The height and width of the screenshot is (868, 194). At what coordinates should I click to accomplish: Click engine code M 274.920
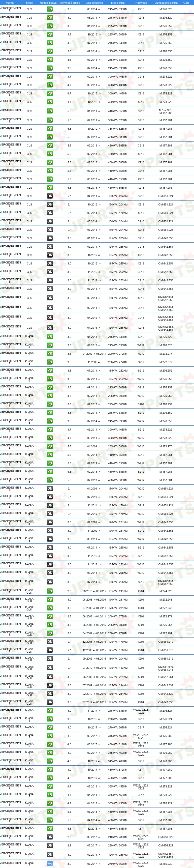(x=166, y=591)
